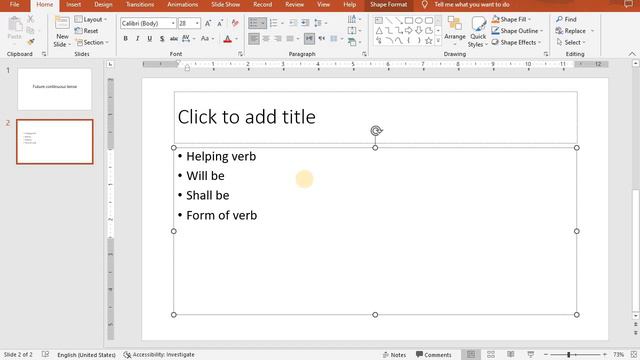Viewport: 640px width, 360px height.
Task: Click the Decrease List Level indent icon
Action: point(293,23)
